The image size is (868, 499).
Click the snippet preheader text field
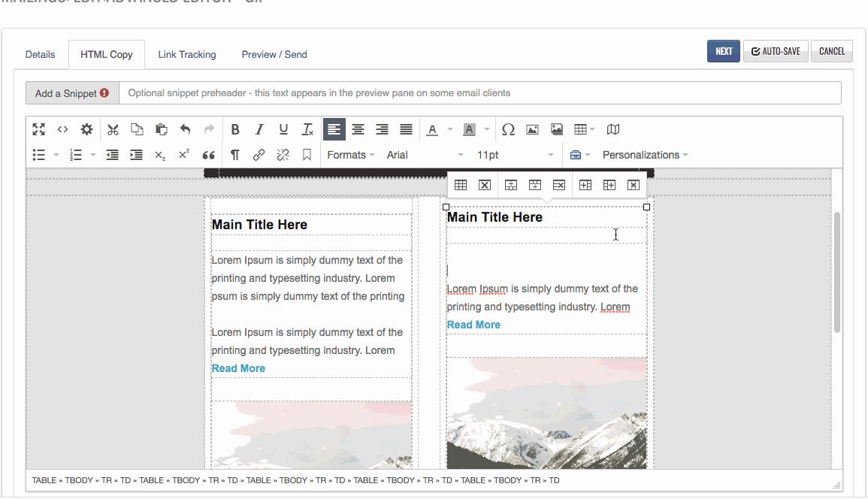(479, 93)
